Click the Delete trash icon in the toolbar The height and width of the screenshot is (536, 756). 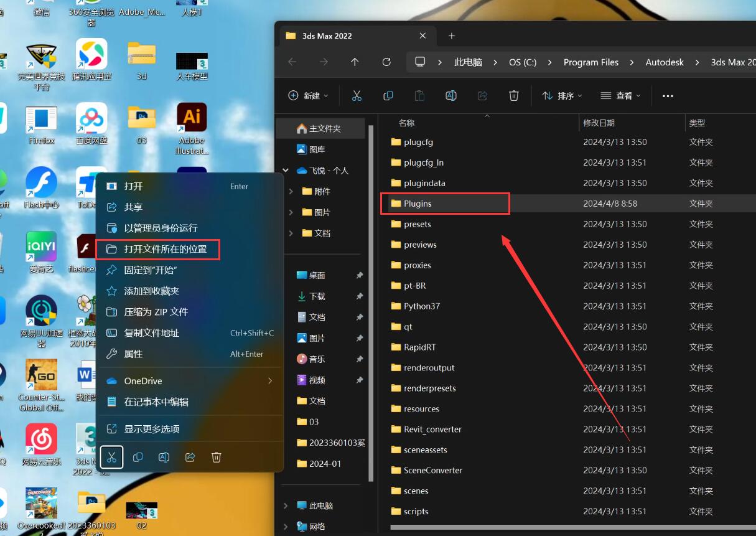(x=513, y=95)
